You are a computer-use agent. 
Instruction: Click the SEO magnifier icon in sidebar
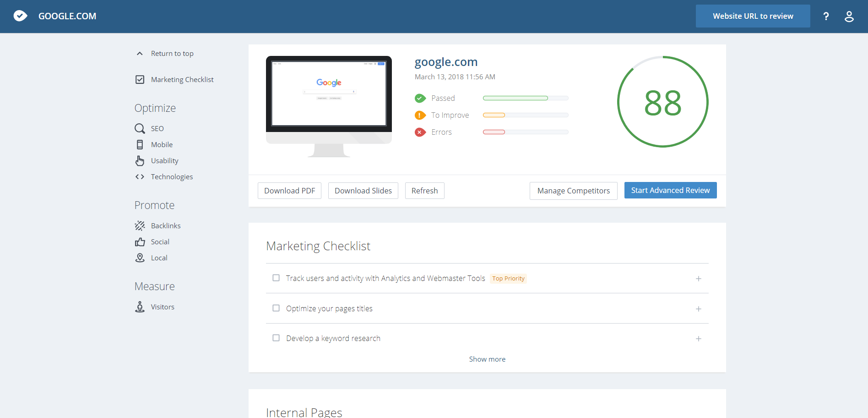[140, 128]
